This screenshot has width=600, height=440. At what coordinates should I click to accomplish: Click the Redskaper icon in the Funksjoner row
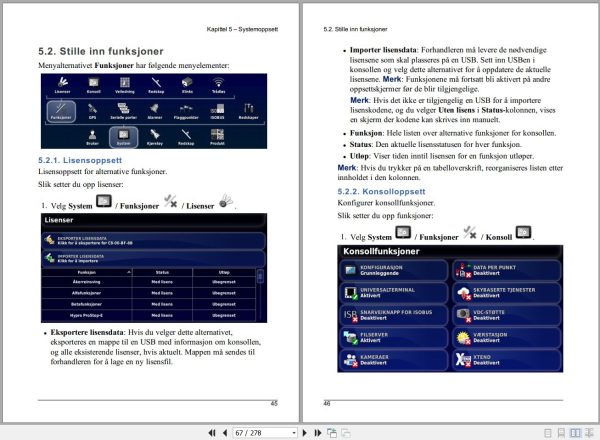point(249,111)
